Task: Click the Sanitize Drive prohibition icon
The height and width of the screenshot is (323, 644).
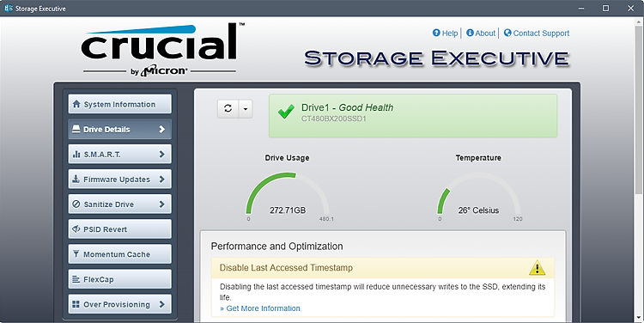Action: 76,204
